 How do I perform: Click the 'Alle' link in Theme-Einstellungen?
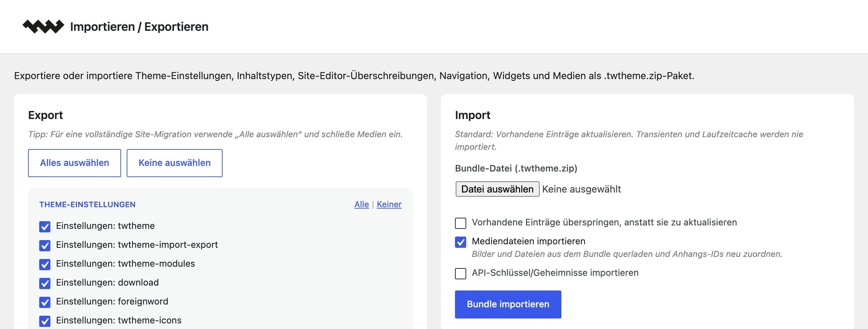362,204
